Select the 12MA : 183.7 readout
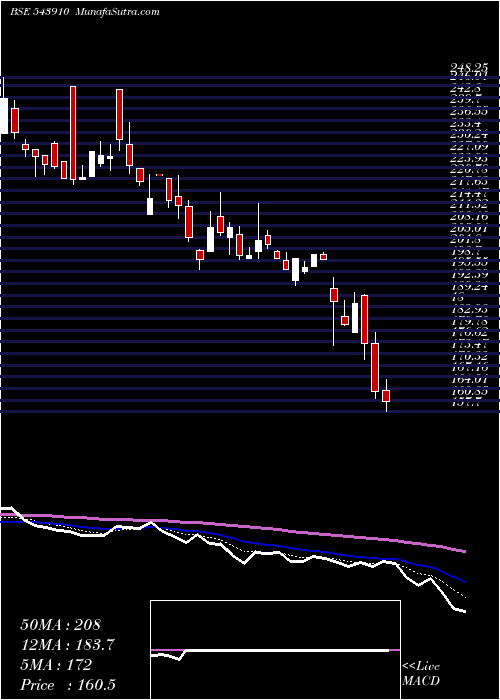Image resolution: width=500 pixels, height=700 pixels. (x=68, y=645)
